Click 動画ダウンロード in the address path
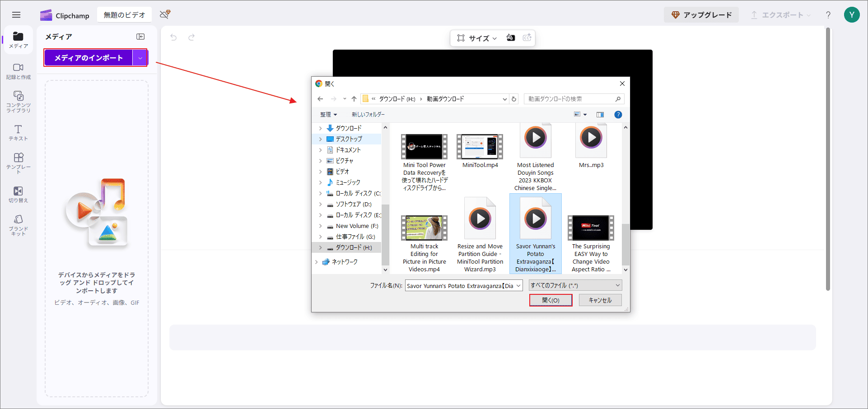 [445, 99]
